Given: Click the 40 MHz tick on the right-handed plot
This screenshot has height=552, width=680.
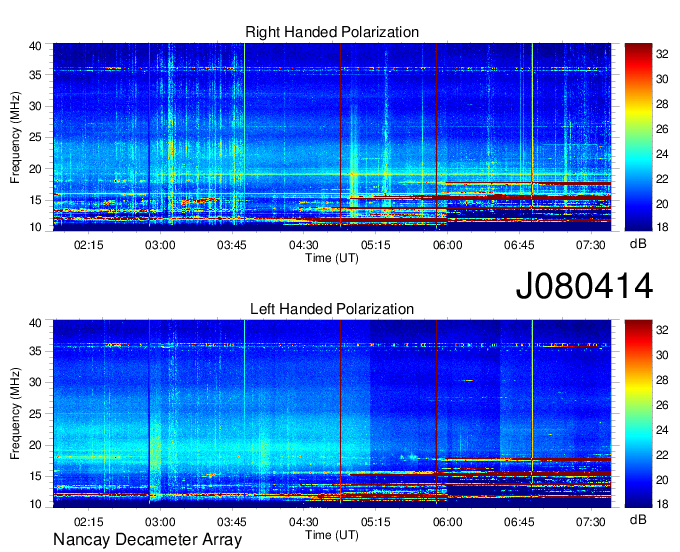Looking at the screenshot, I should click(35, 46).
